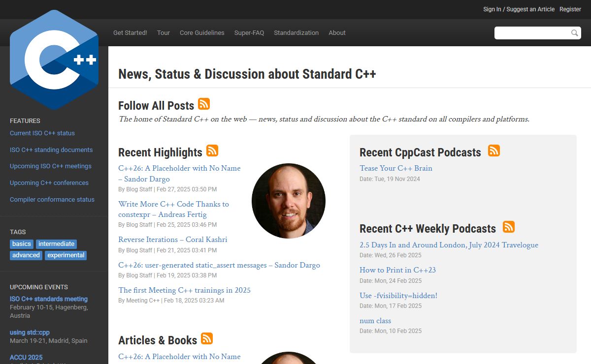The image size is (591, 364).
Task: Click the By Meeting C++ byline
Action: [139, 301]
